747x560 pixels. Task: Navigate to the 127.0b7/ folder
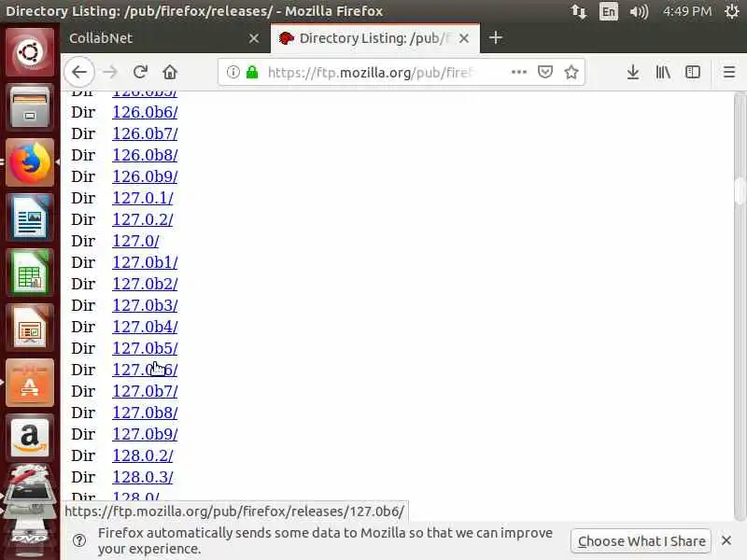point(145,391)
